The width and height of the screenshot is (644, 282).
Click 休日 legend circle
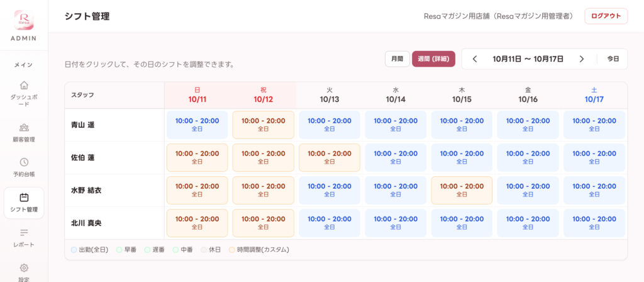204,249
